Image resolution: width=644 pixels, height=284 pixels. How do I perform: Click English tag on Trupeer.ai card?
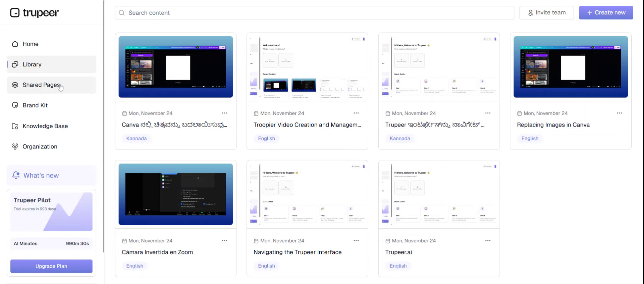point(398,266)
